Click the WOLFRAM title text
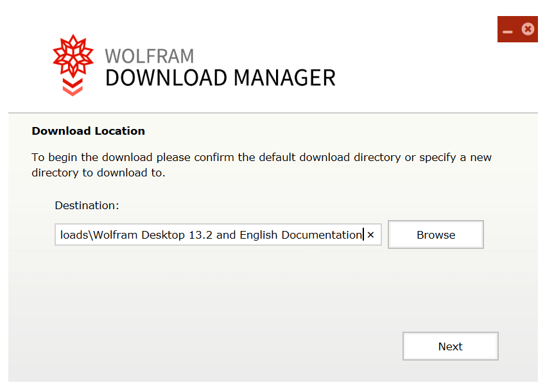This screenshot has width=545, height=392. click(x=149, y=56)
